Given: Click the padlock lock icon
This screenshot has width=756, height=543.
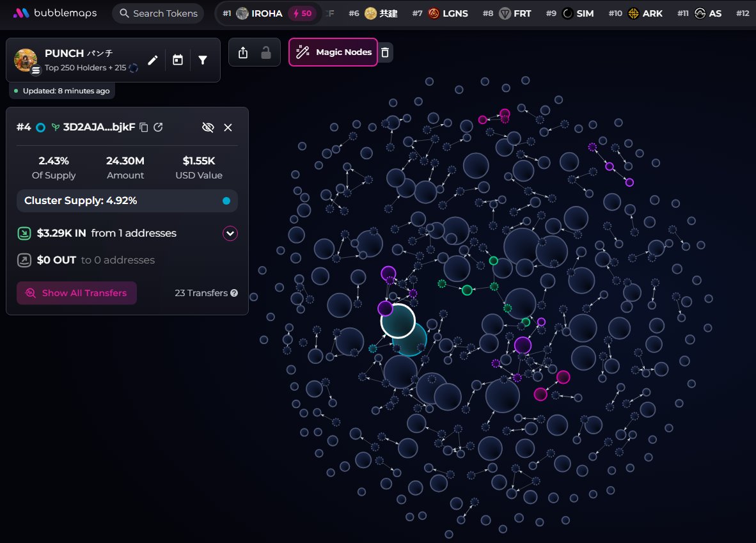Looking at the screenshot, I should (266, 53).
